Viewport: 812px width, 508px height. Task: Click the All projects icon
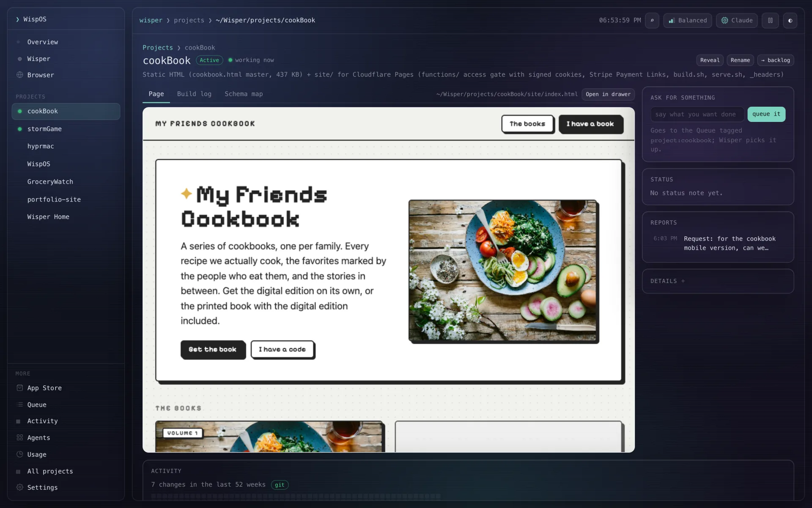click(18, 472)
